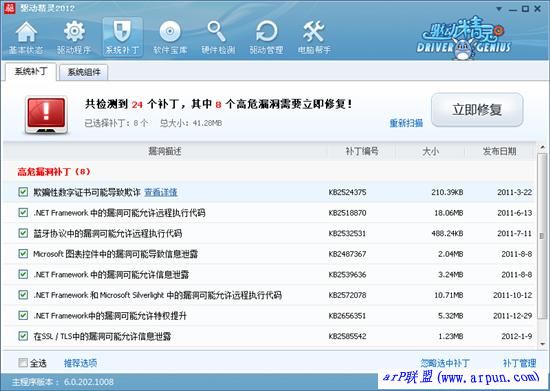The image size is (550, 391).
Task: Click the red app icon in title bar
Action: [x=9, y=8]
